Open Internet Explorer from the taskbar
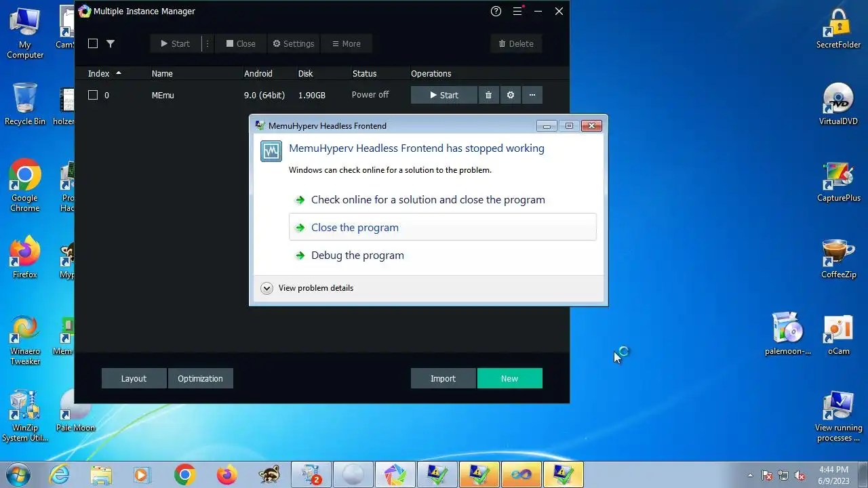Image resolution: width=868 pixels, height=488 pixels. pos(60,474)
